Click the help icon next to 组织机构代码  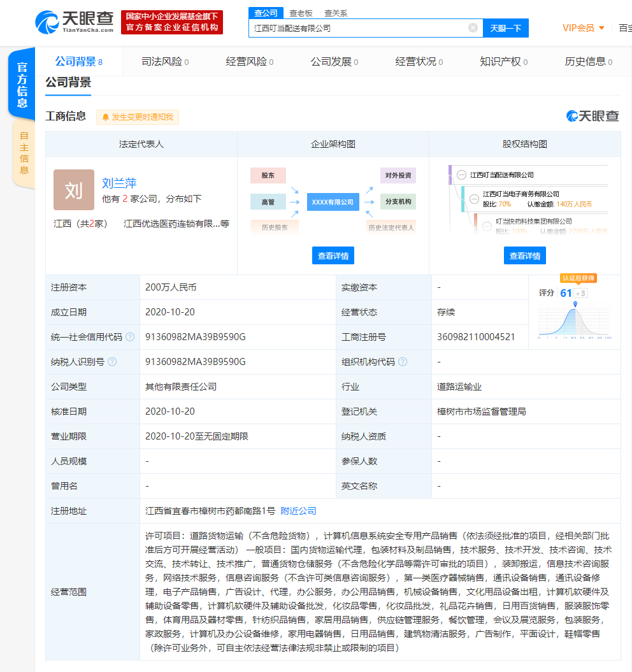click(403, 362)
